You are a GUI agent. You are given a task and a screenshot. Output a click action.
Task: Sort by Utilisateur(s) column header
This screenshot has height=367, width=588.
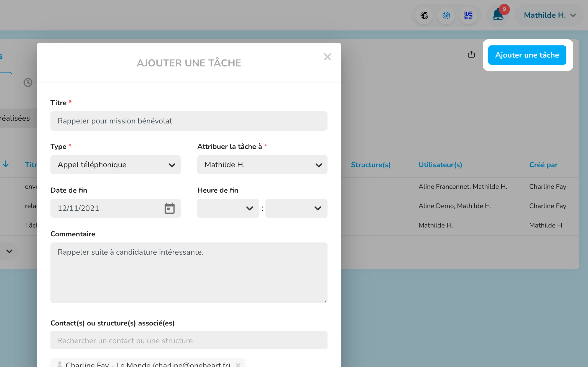[440, 165]
